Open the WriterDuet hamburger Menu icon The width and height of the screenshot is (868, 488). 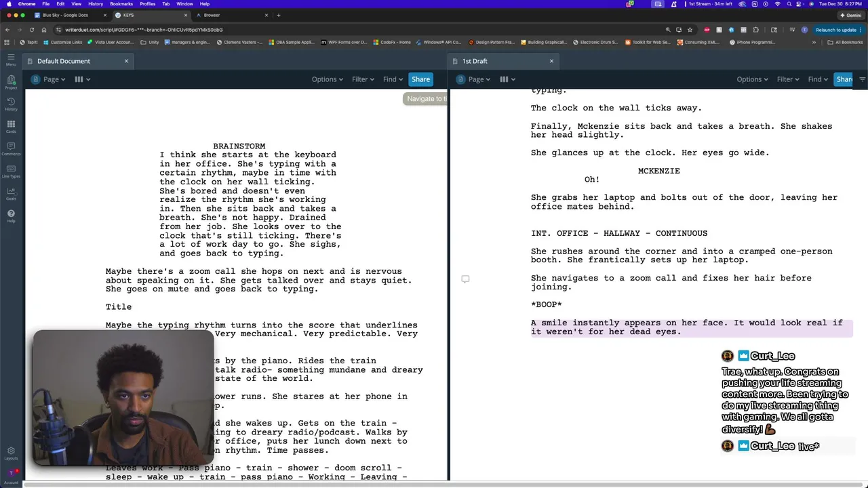pyautogui.click(x=11, y=60)
